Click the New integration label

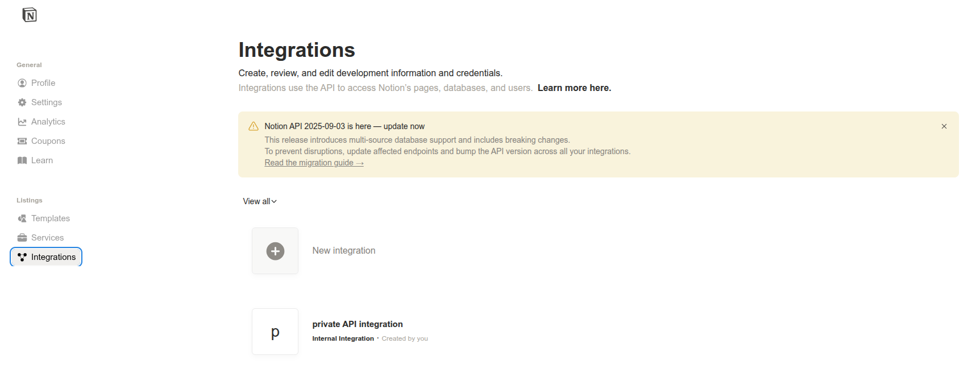[x=343, y=251]
